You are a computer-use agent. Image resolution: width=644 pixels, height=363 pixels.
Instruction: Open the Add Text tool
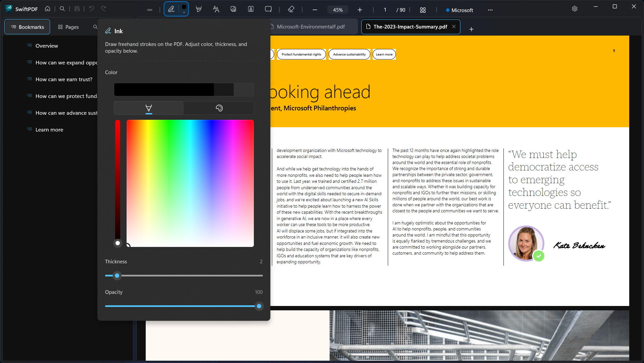(x=216, y=9)
